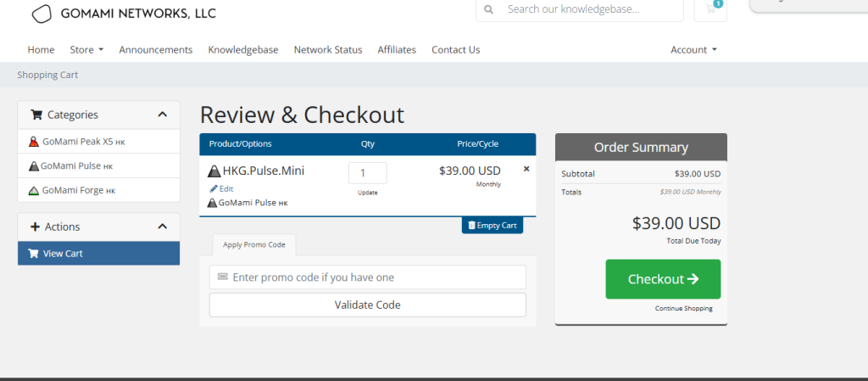Click the GoMami Forge green mountain icon

tap(34, 190)
